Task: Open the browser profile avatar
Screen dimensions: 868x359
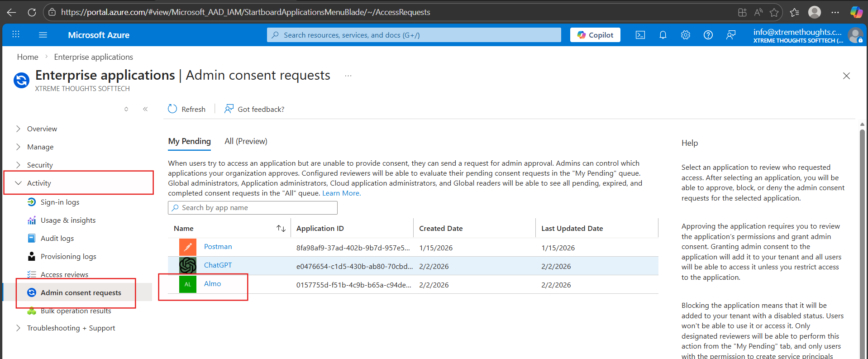Action: pyautogui.click(x=815, y=12)
